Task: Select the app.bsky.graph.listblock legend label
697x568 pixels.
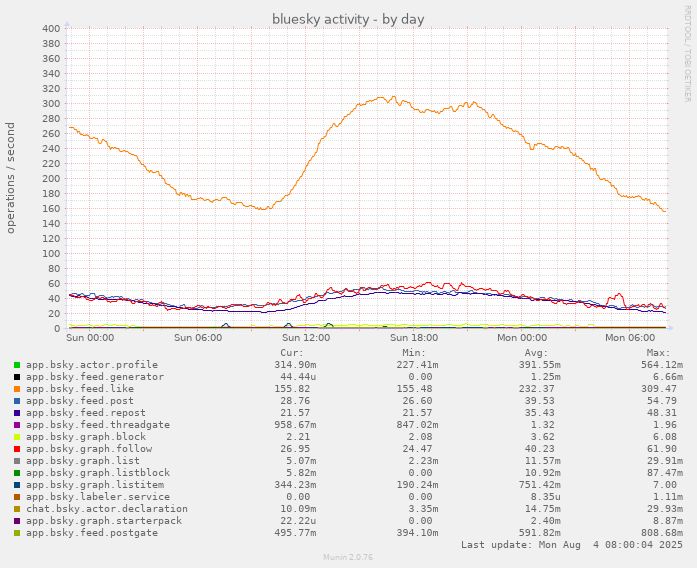Action: coord(98,473)
